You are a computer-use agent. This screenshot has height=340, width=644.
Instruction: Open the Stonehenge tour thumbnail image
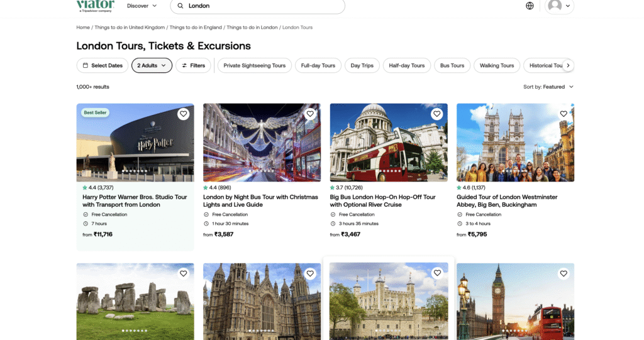pyautogui.click(x=135, y=302)
